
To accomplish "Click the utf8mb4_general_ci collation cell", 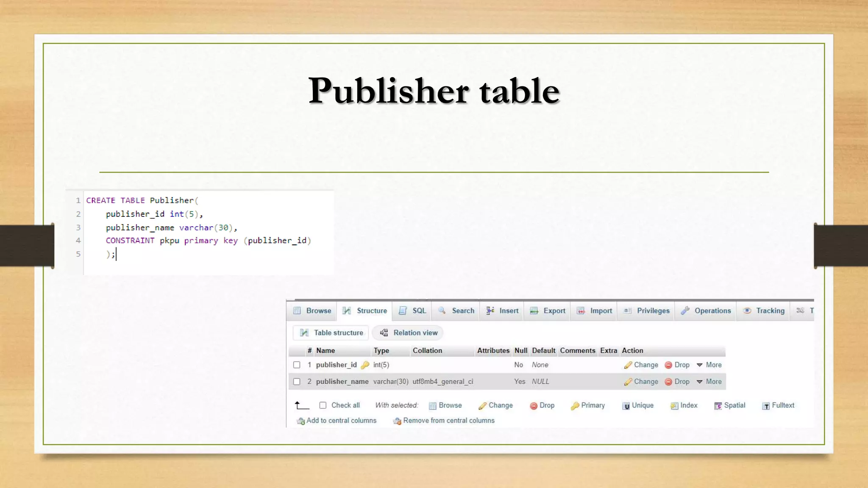I will pos(443,382).
